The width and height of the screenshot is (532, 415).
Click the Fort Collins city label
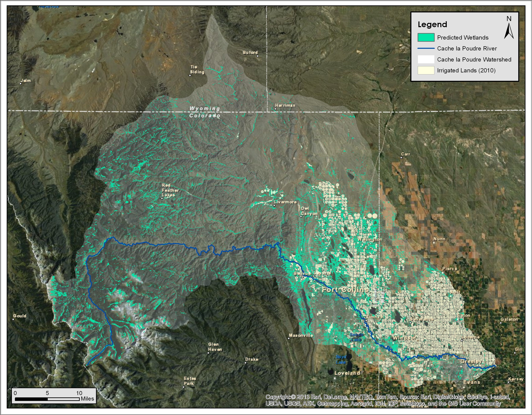tap(345, 289)
